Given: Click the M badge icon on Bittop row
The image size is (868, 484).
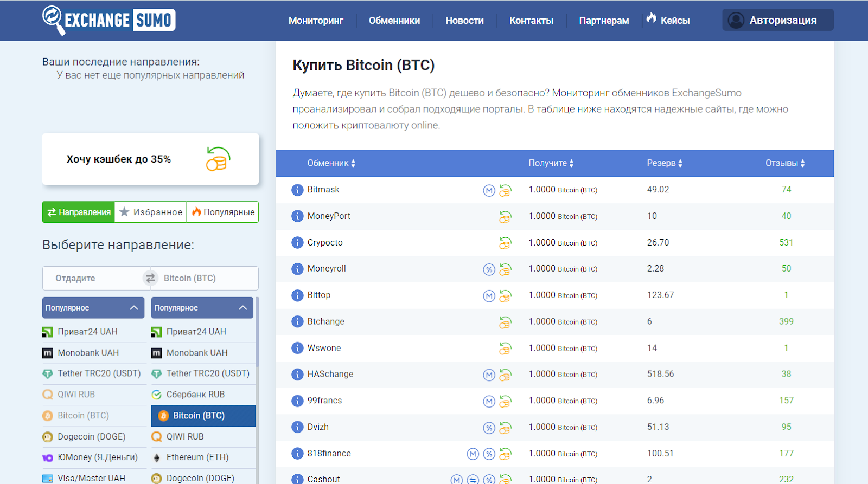Looking at the screenshot, I should click(489, 296).
